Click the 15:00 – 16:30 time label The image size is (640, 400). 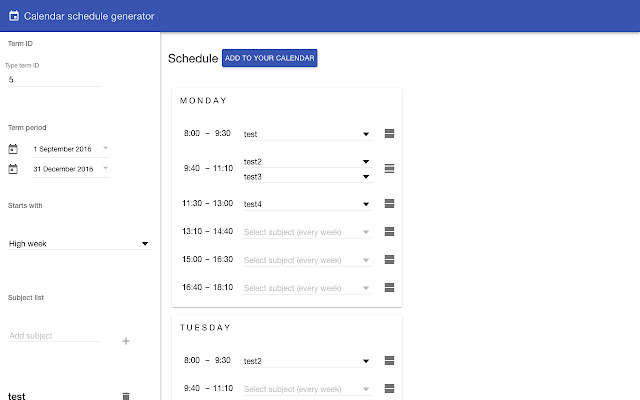(207, 259)
